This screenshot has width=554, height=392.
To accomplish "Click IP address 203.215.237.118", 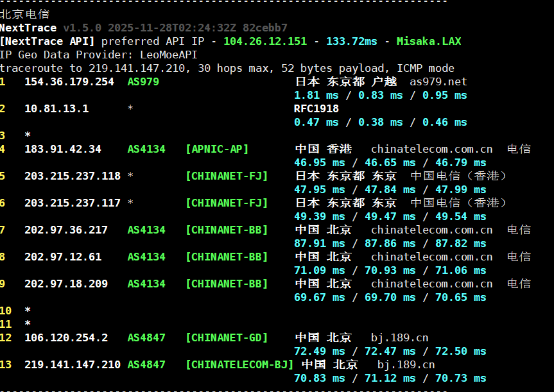I will (x=73, y=176).
